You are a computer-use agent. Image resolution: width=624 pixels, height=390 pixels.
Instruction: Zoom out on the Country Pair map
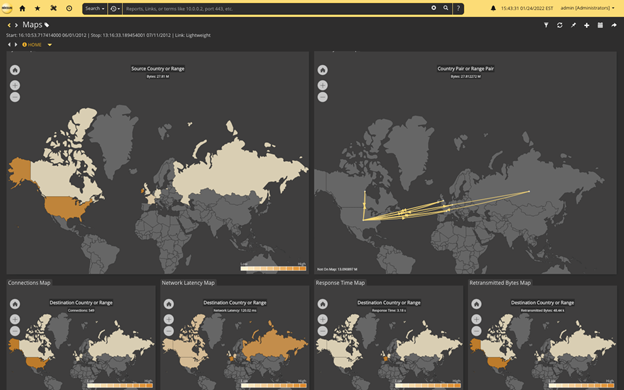(322, 97)
